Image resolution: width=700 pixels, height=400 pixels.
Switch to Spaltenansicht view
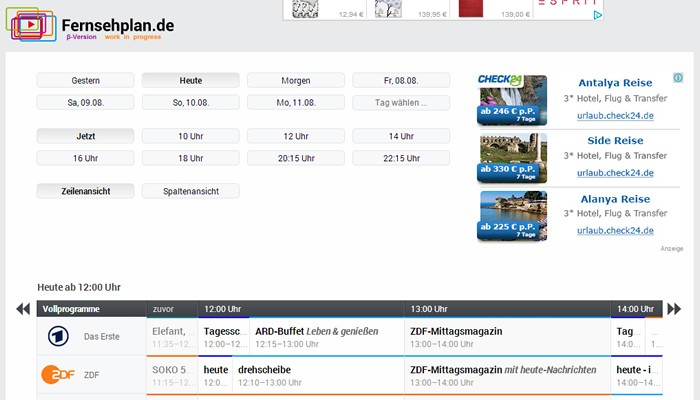point(191,191)
